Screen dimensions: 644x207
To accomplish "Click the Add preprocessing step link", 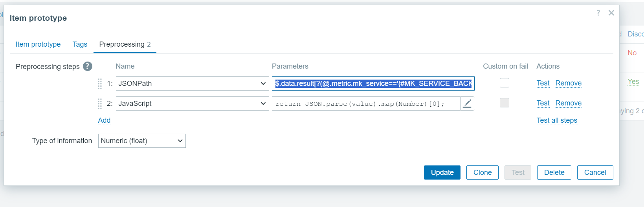I will [104, 120].
